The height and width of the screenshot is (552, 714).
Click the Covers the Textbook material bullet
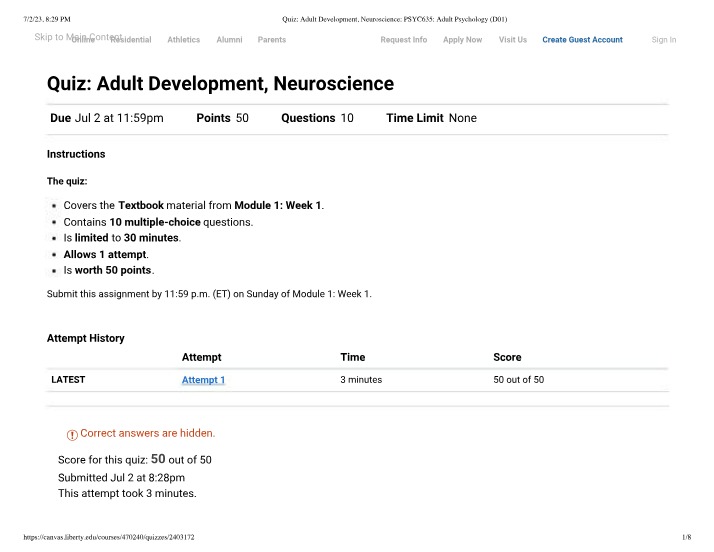click(x=194, y=205)
